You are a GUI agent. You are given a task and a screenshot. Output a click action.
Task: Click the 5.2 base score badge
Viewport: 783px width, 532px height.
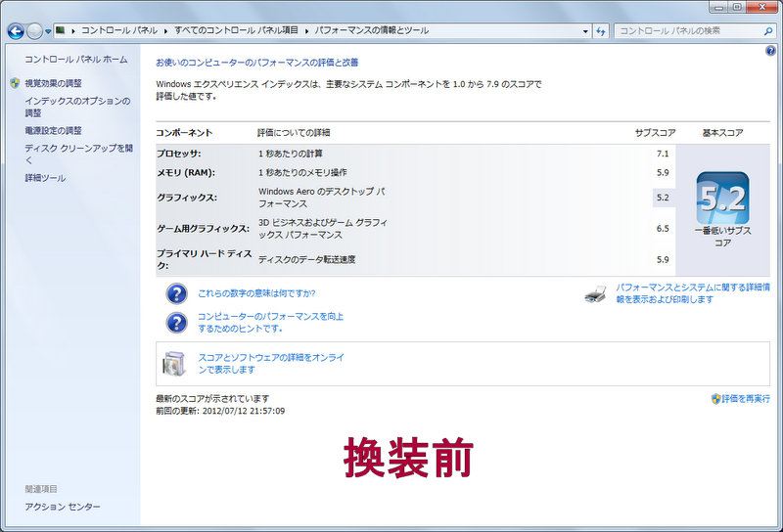(x=722, y=199)
